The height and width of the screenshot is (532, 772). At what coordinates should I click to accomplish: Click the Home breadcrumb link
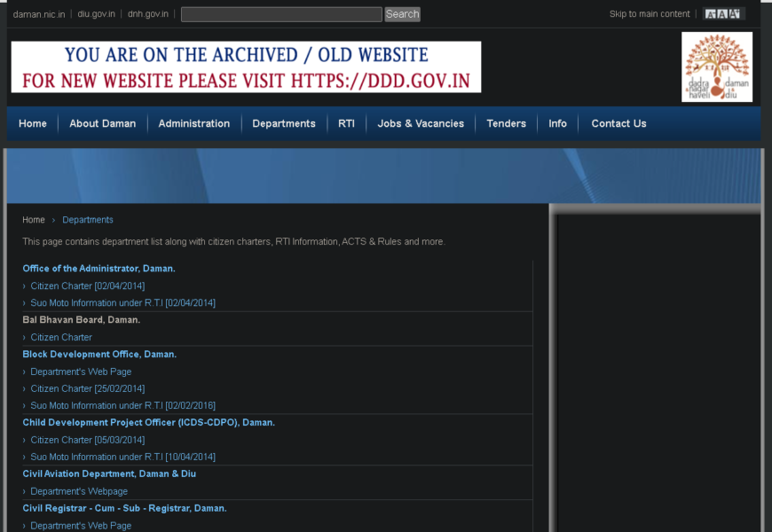click(x=34, y=220)
